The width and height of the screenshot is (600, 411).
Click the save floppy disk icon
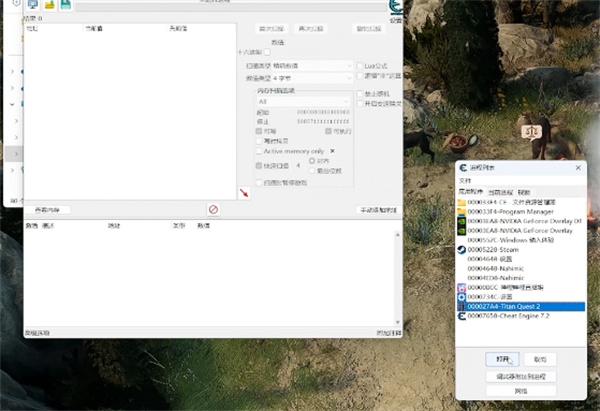(x=64, y=4)
